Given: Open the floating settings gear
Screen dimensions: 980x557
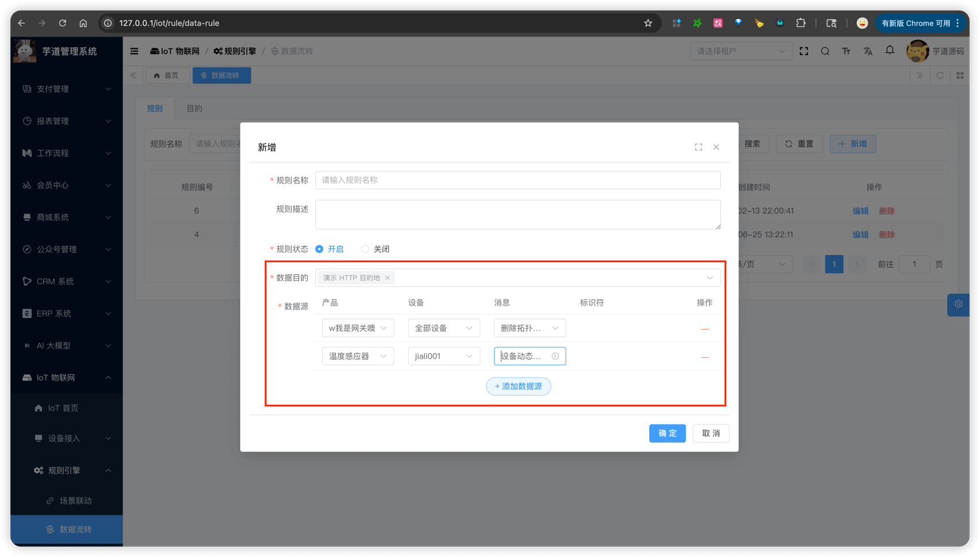Looking at the screenshot, I should pos(958,304).
